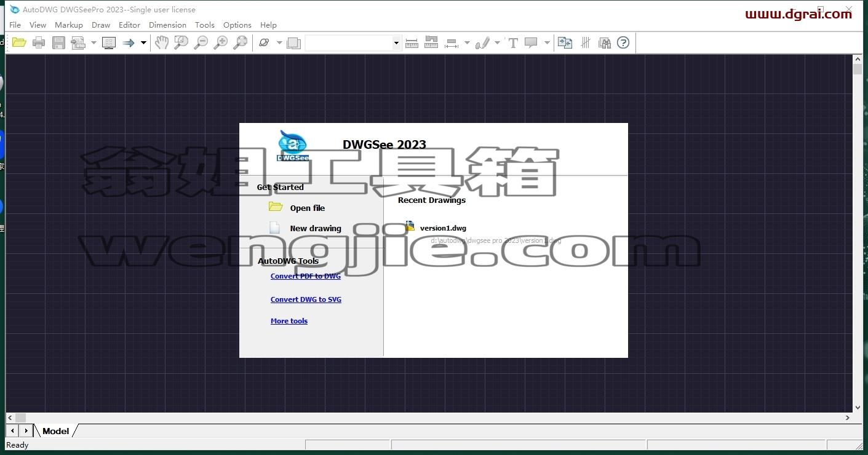Viewport: 868px width, 455px height.
Task: Click the Zoom in magnifier icon
Action: tap(220, 42)
